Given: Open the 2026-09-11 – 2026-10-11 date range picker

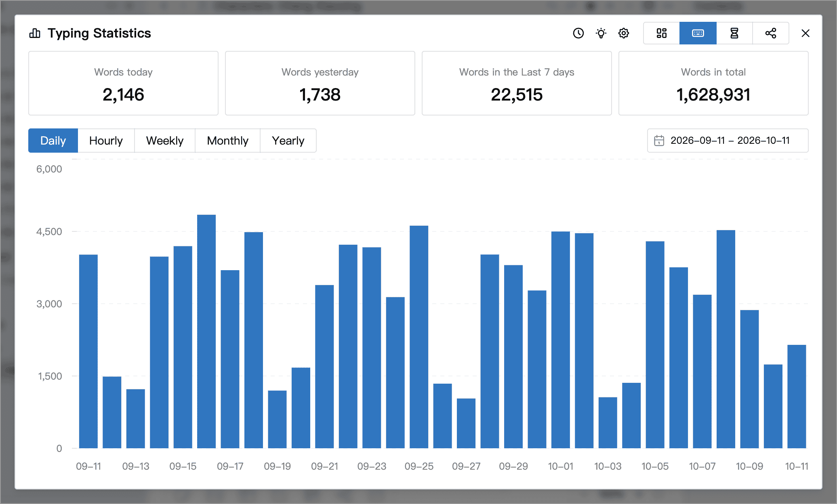Looking at the screenshot, I should coord(728,141).
